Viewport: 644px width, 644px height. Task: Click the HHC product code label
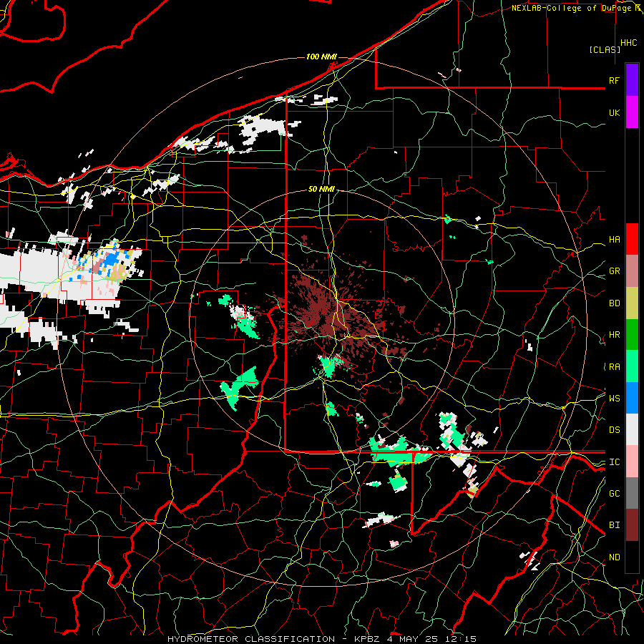pos(628,43)
